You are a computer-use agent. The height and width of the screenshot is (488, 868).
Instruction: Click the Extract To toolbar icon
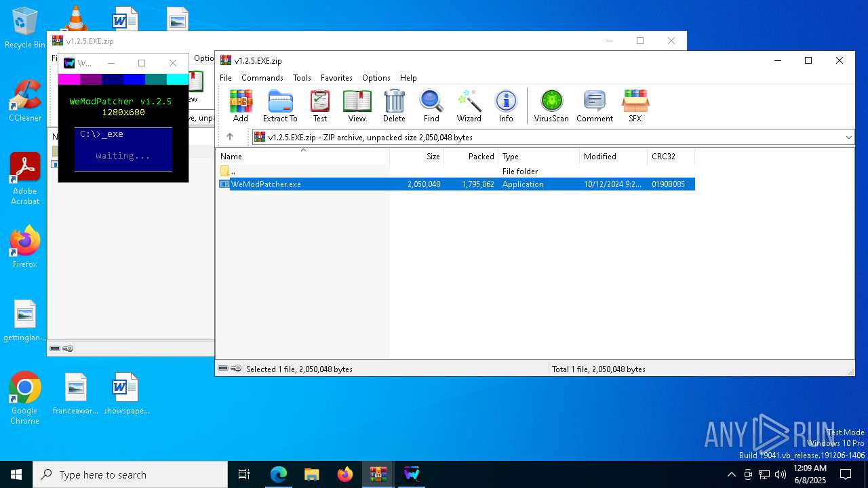tap(280, 106)
